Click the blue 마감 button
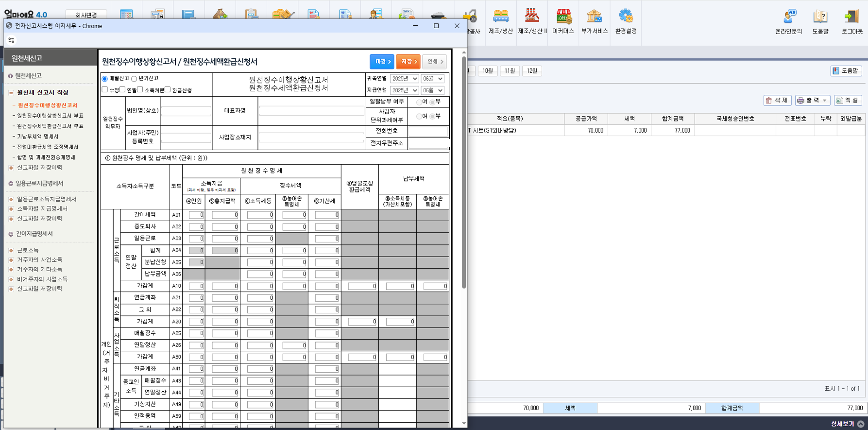The image size is (868, 430). point(382,62)
